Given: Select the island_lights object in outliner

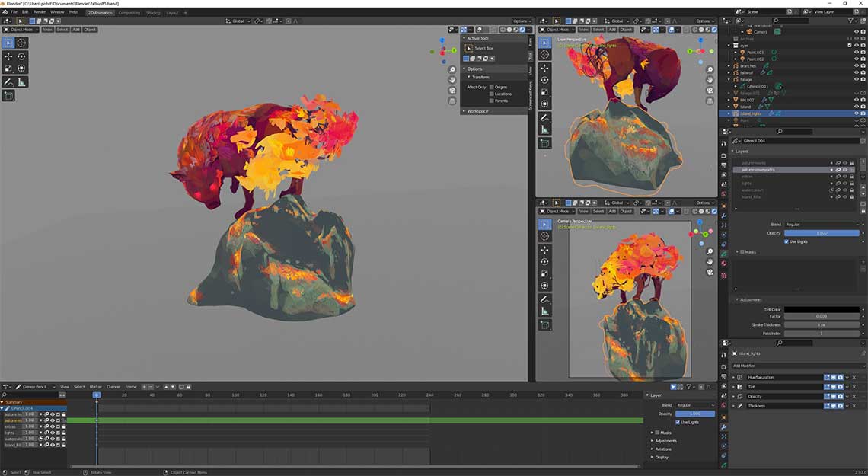Looking at the screenshot, I should pyautogui.click(x=751, y=113).
